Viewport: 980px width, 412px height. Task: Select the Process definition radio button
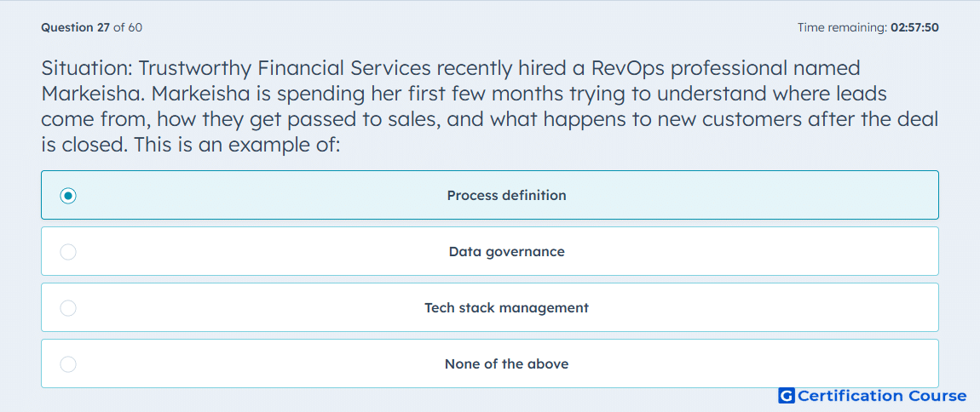pyautogui.click(x=68, y=196)
